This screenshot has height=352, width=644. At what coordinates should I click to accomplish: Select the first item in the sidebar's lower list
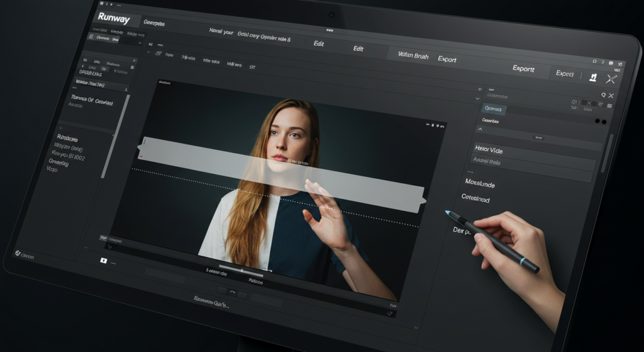(x=67, y=138)
